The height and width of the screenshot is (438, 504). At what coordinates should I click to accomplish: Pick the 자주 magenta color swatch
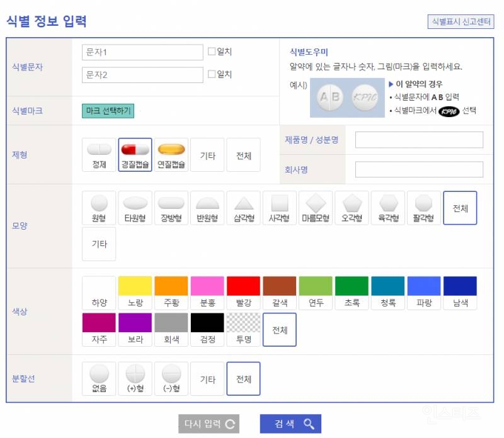(99, 330)
